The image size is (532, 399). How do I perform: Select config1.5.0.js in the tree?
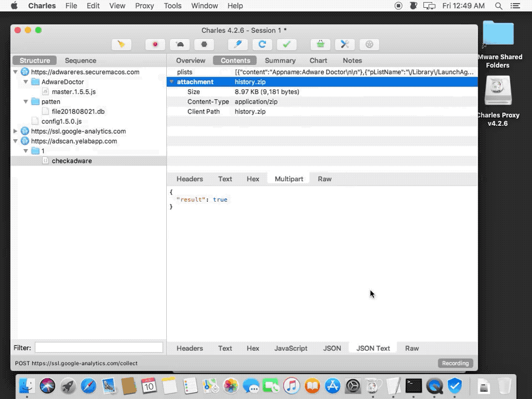62,121
